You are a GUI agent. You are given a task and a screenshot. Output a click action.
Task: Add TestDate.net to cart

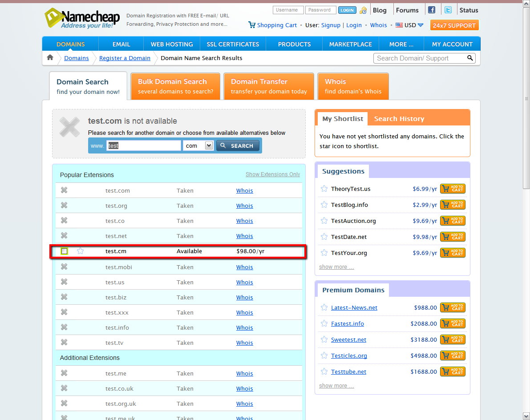point(453,237)
